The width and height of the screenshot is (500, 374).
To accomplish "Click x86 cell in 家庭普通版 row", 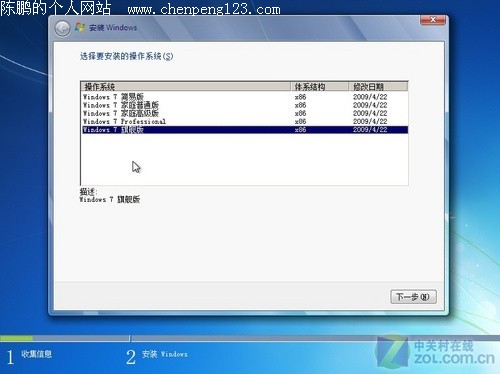I will coord(300,105).
